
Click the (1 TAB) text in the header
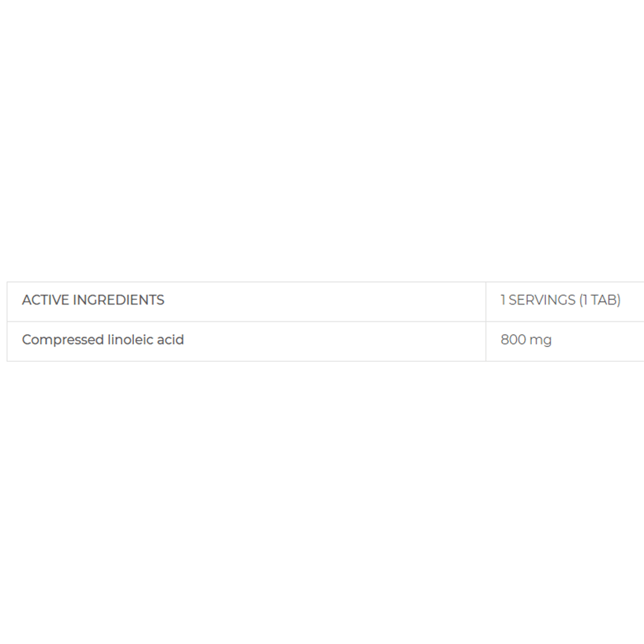600,300
